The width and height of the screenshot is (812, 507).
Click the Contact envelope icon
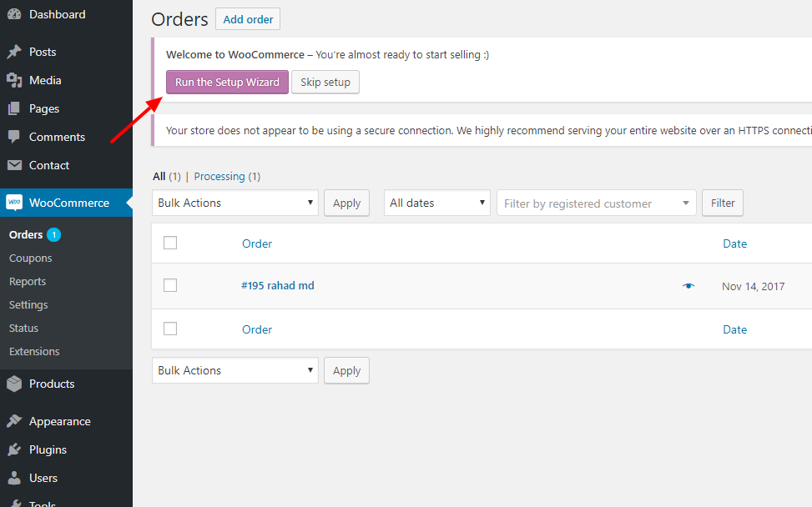[14, 165]
